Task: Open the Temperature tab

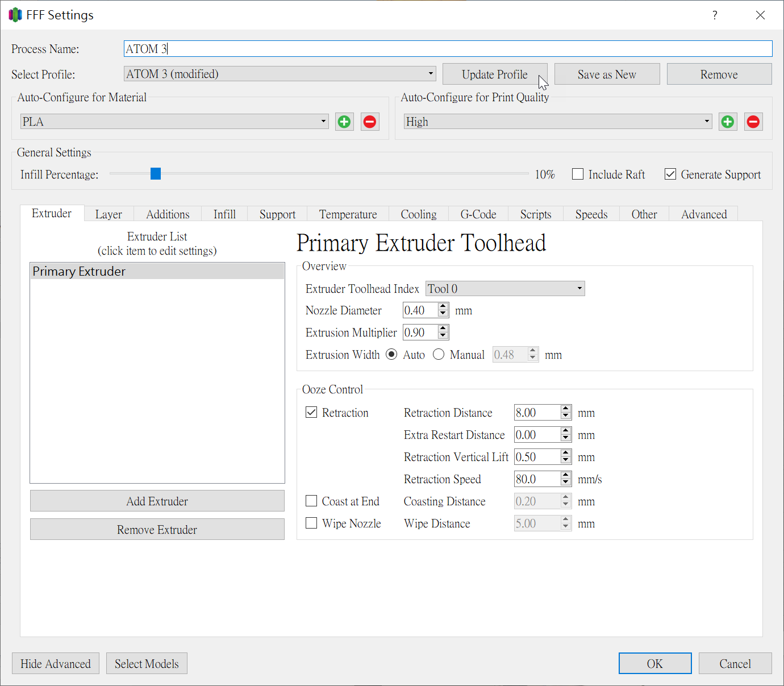Action: pyautogui.click(x=348, y=214)
